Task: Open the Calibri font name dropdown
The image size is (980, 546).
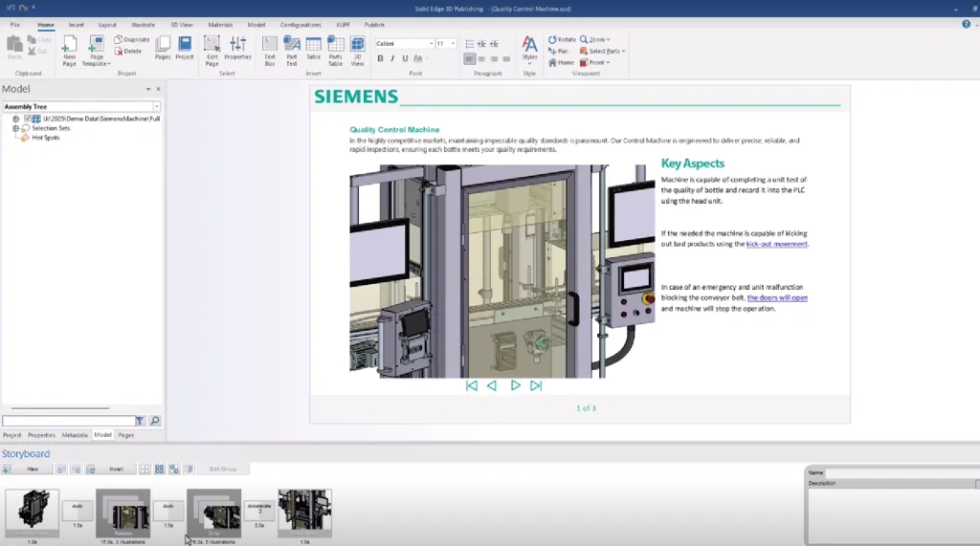Action: click(x=430, y=44)
